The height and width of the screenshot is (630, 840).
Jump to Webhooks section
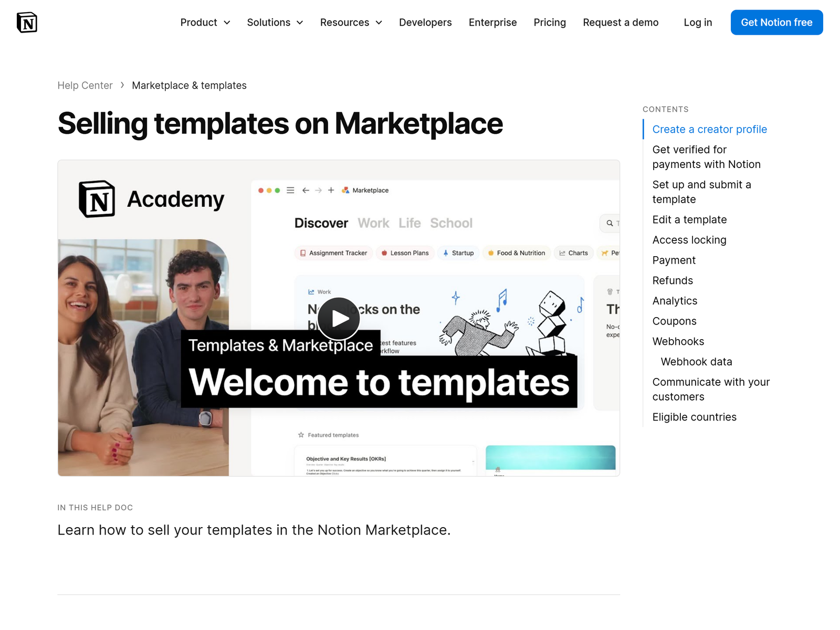pyautogui.click(x=678, y=341)
